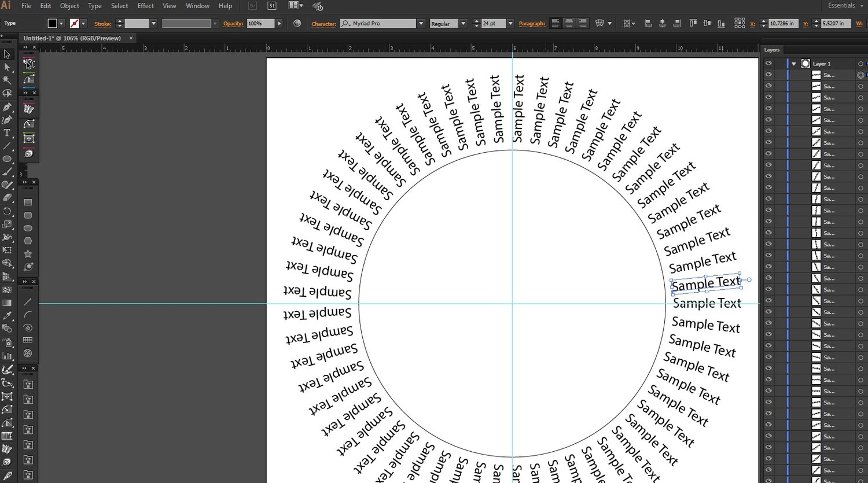Screen dimensions: 868x483
Task: Choose the Star shape tool
Action: [x=28, y=254]
